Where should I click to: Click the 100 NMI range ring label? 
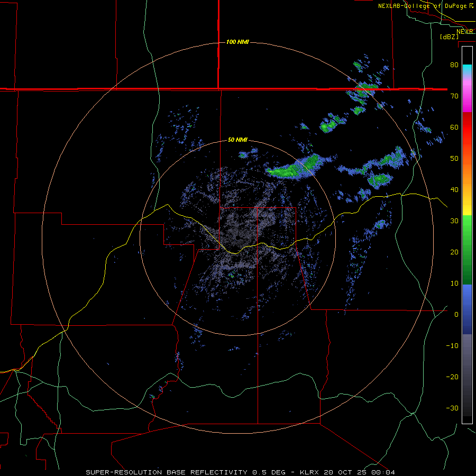pos(237,42)
